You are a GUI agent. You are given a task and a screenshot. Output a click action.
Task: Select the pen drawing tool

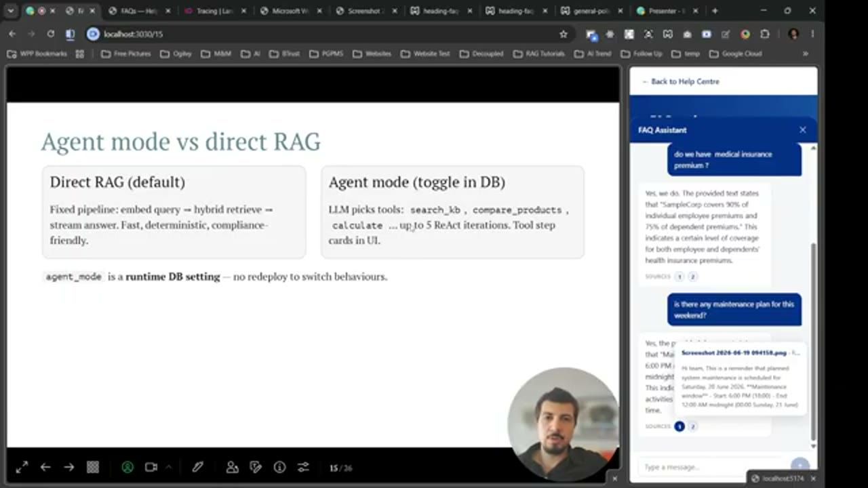[197, 467]
